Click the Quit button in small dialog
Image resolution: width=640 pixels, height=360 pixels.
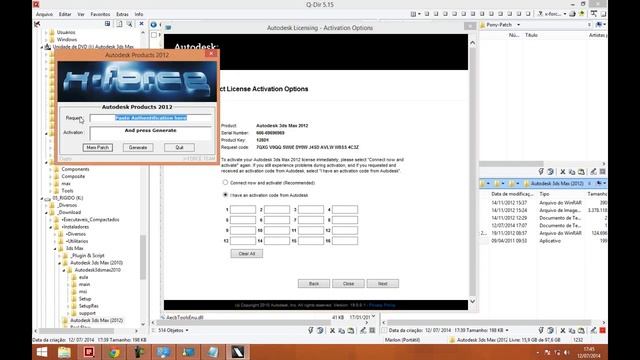[x=179, y=147]
